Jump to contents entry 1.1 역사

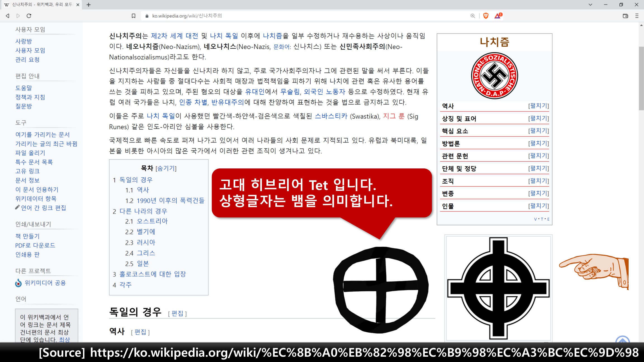point(143,190)
